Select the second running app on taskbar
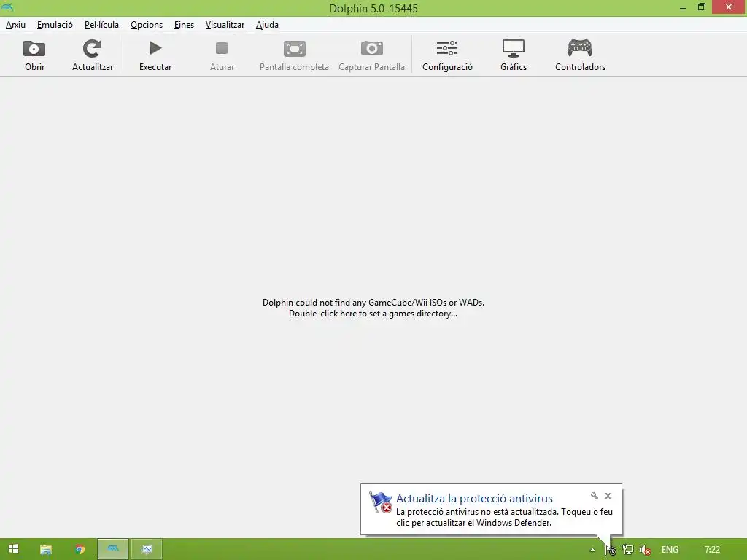The width and height of the screenshot is (747, 560). 147,549
